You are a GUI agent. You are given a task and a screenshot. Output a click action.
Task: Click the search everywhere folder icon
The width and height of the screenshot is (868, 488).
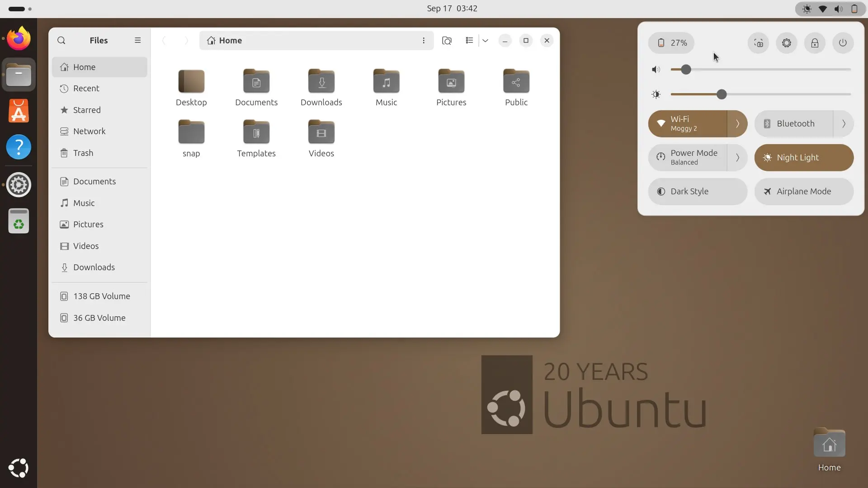447,41
